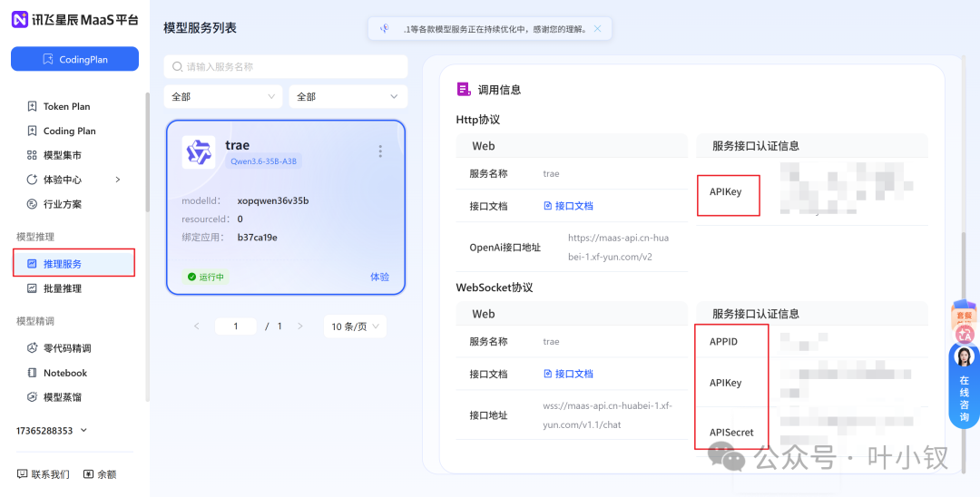This screenshot has height=497, width=980.
Task: Close the notification banner
Action: click(x=597, y=29)
